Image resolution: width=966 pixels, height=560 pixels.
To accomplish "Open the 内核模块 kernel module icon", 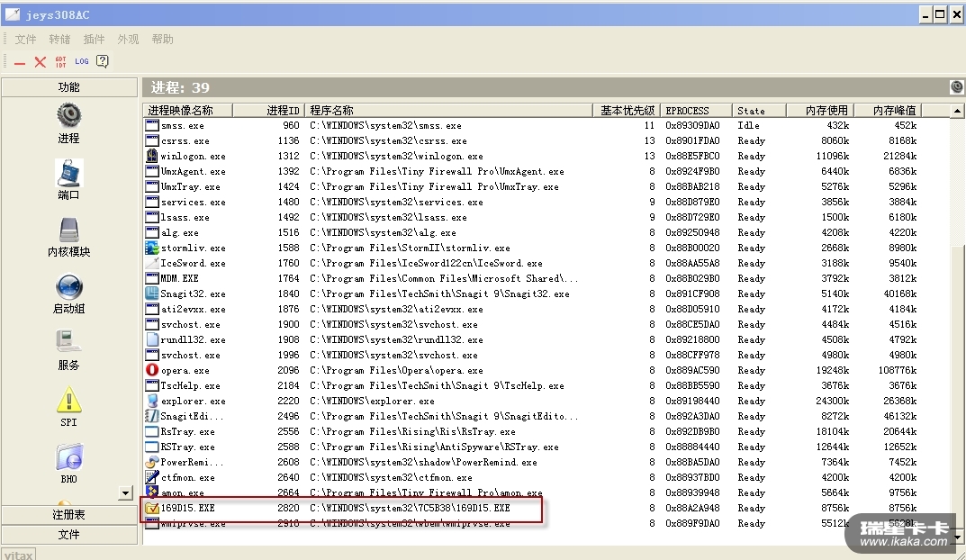I will [x=69, y=230].
